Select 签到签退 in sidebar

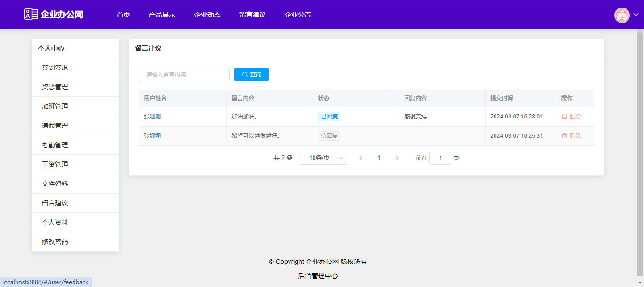point(55,68)
